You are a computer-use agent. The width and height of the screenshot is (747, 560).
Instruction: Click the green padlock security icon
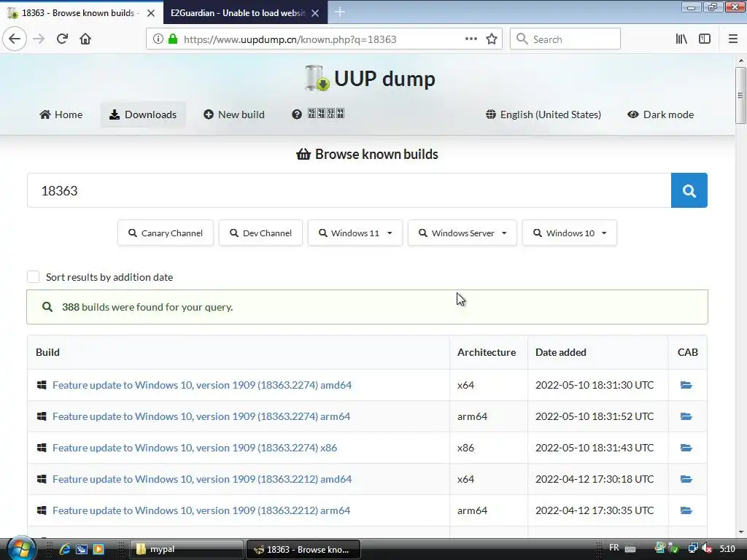coord(174,39)
